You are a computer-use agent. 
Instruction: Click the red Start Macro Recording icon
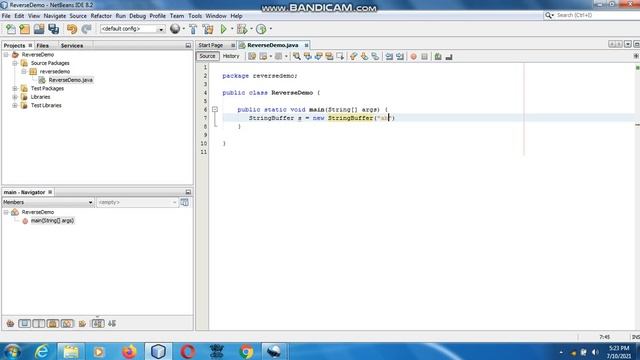coord(413,57)
